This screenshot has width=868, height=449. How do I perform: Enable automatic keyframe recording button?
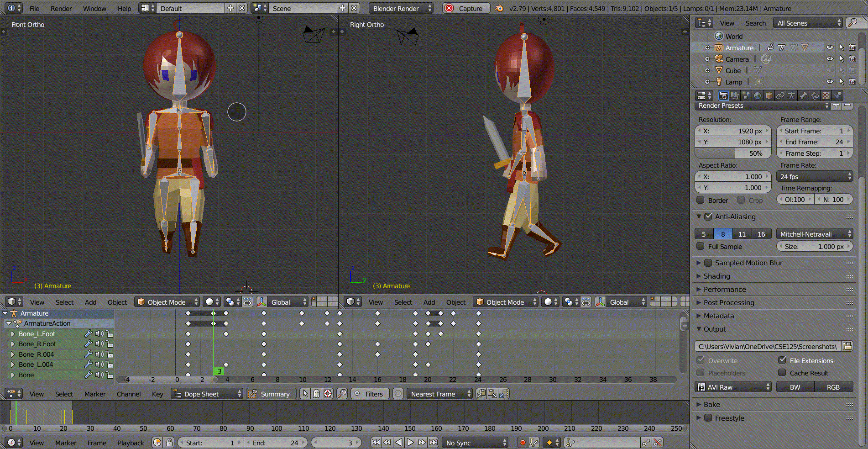[523, 442]
